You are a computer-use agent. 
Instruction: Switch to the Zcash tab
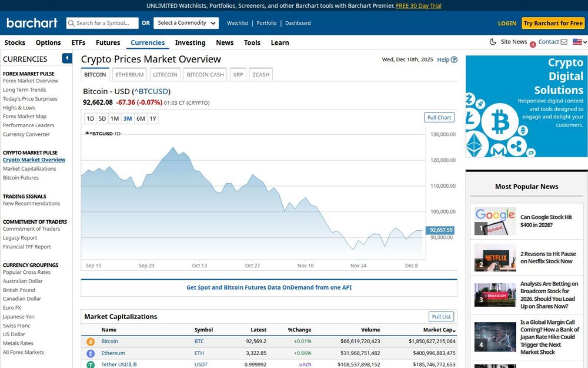[x=260, y=74]
